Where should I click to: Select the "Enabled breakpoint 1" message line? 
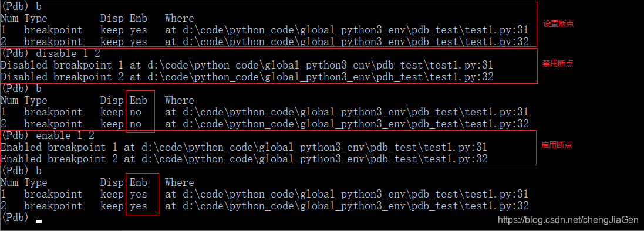point(244,147)
